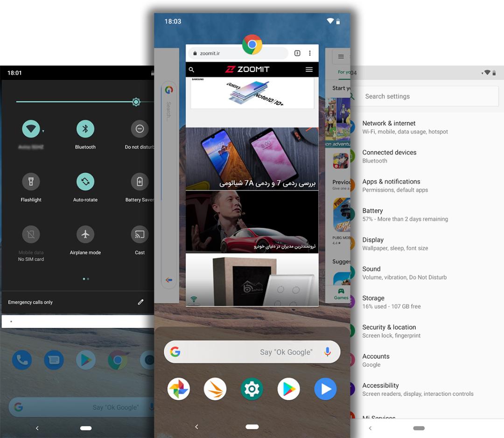Tap the Chrome icon above zoomit.ir card

pos(252,44)
